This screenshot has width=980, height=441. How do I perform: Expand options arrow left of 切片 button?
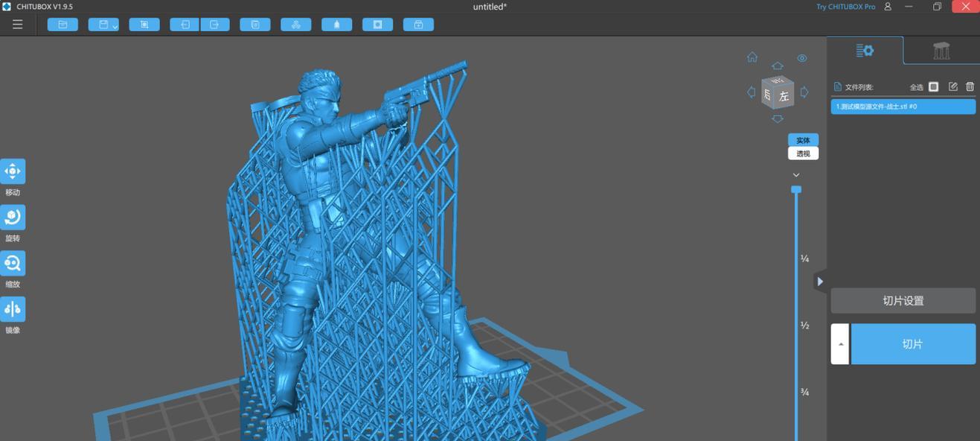(x=840, y=344)
